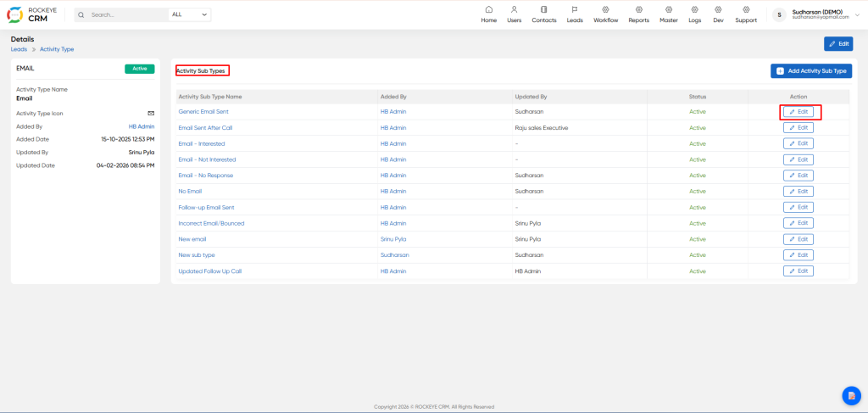
Task: Open HB Admin link in left details panel
Action: pos(142,126)
